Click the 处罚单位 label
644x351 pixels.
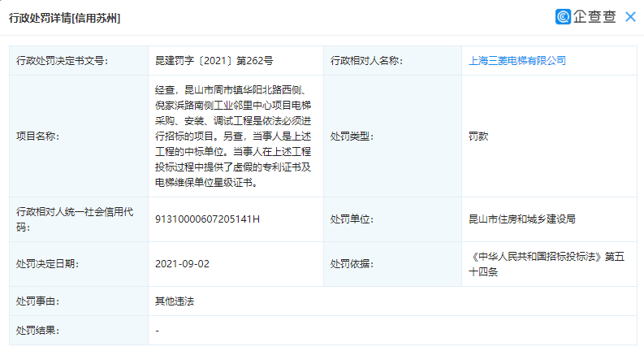[x=352, y=219]
